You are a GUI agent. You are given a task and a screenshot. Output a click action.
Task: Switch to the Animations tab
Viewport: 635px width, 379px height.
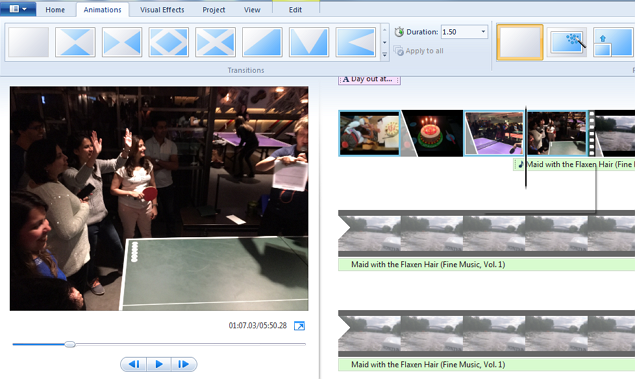point(102,10)
